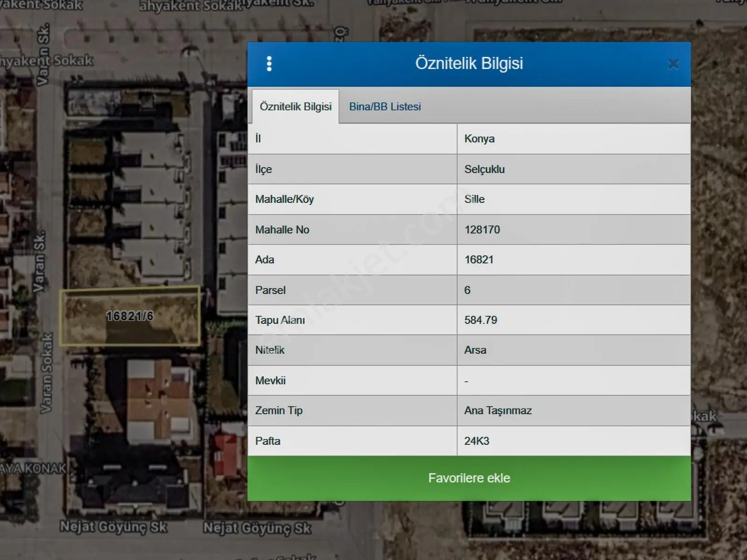The width and height of the screenshot is (747, 560).
Task: Click the Mevkii row label
Action: coord(270,380)
